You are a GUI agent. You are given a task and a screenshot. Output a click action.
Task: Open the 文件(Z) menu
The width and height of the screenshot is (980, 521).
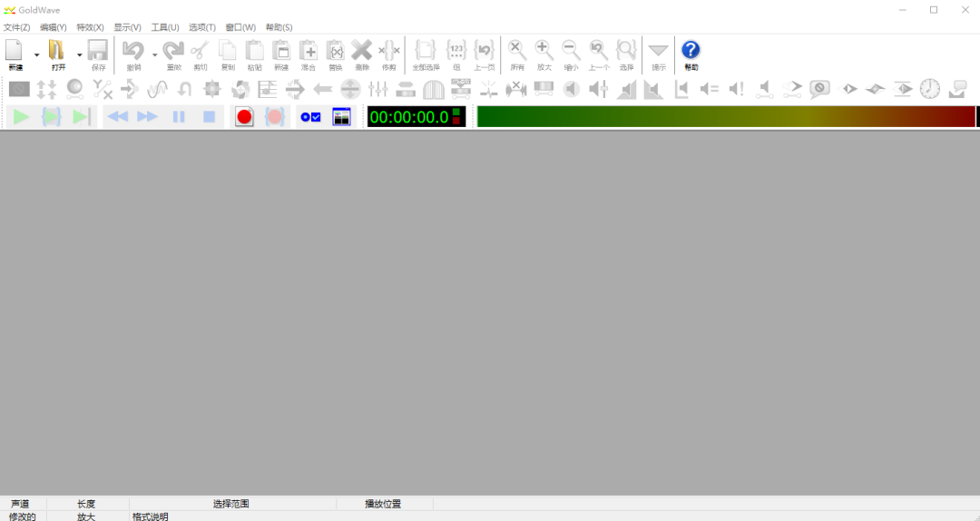click(x=16, y=27)
